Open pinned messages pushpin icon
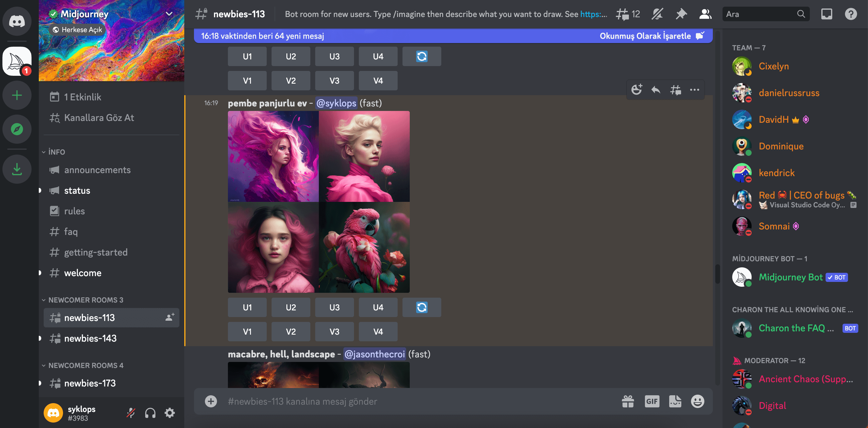Screen dimensions: 868x428 point(681,14)
